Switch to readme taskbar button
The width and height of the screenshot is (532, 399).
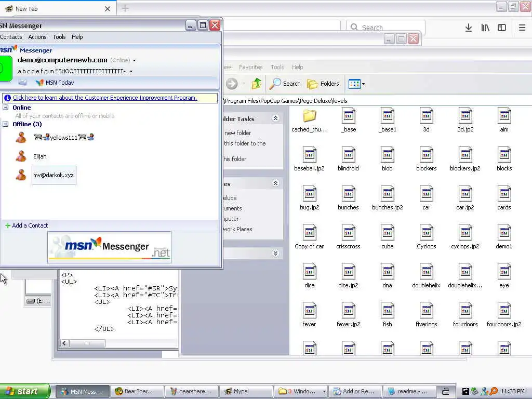click(410, 391)
